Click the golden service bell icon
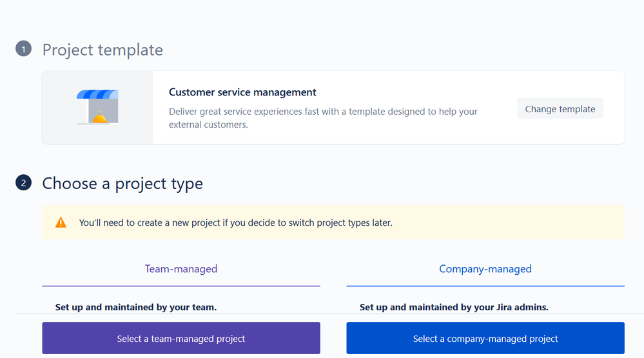The image size is (644, 358). (x=100, y=117)
